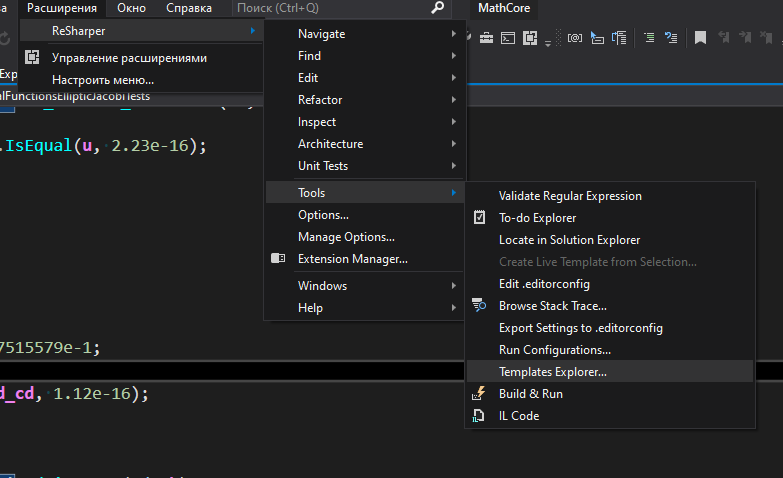Open the manage extensions toolbar icon

pos(530,38)
